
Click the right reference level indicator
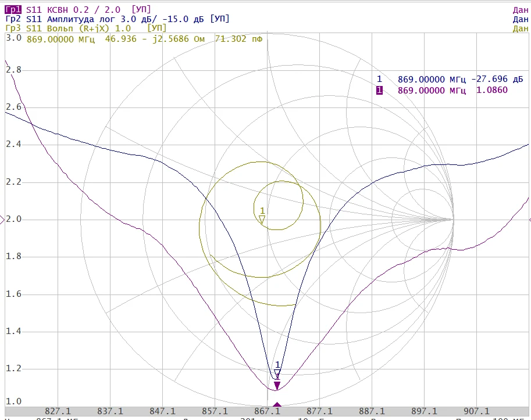529,220
